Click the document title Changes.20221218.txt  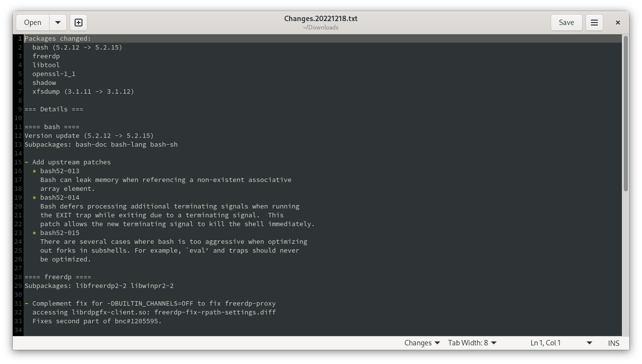pos(321,18)
